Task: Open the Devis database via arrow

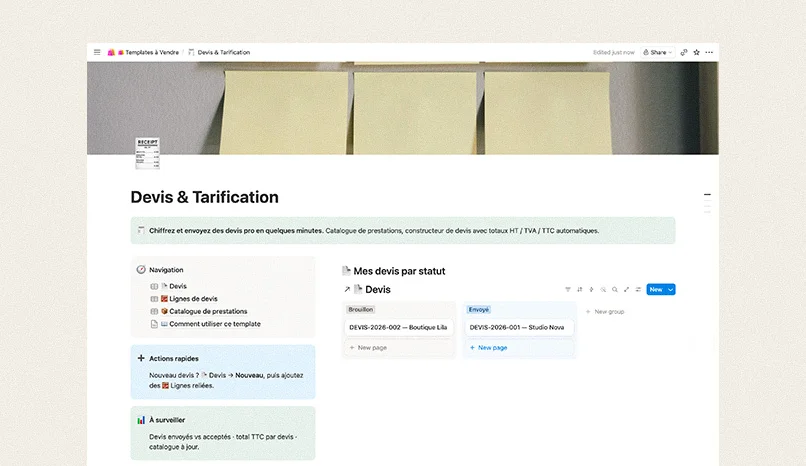Action: click(347, 290)
